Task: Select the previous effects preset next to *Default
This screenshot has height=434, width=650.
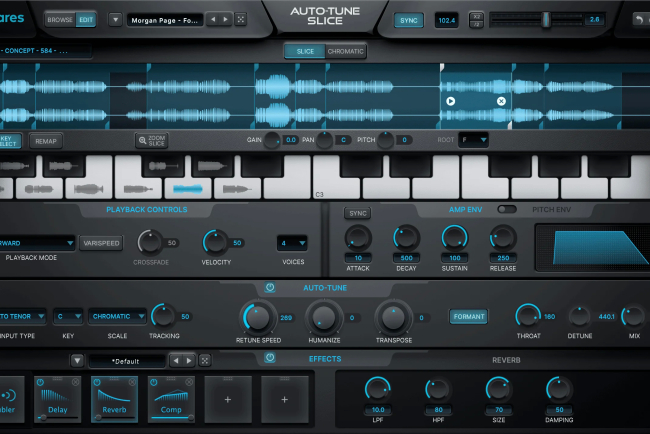Action: pos(176,361)
